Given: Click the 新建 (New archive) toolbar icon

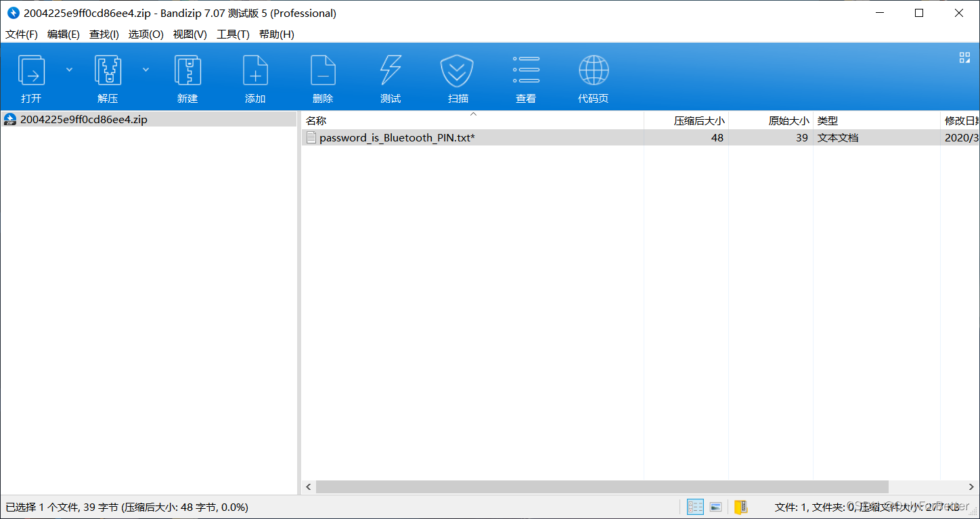Looking at the screenshot, I should [x=187, y=70].
